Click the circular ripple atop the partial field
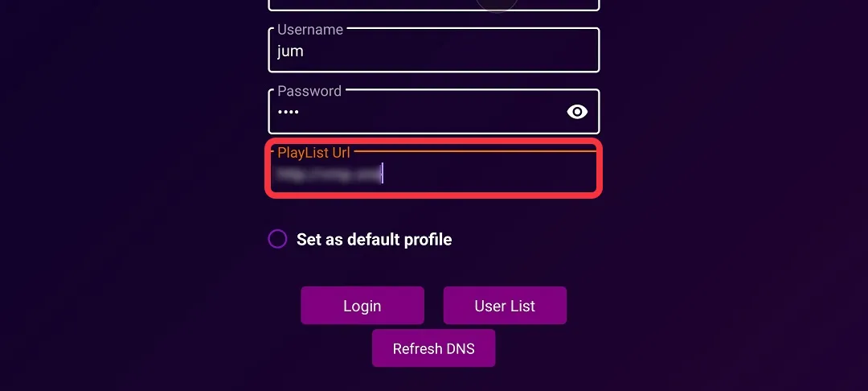This screenshot has width=868, height=391. [x=497, y=5]
